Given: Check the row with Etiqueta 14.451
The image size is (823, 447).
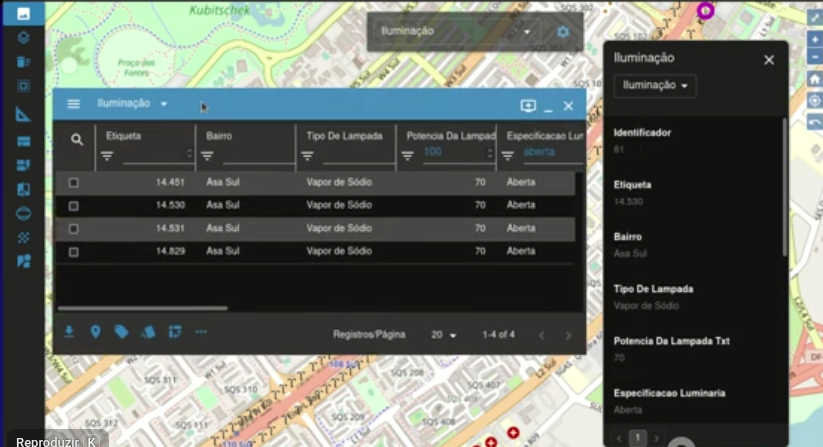Looking at the screenshot, I should point(73,183).
